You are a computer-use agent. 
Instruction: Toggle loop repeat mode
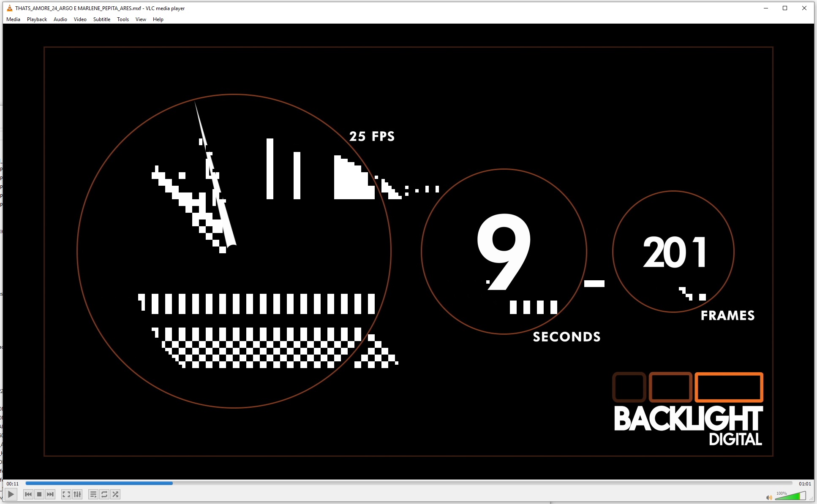104,494
